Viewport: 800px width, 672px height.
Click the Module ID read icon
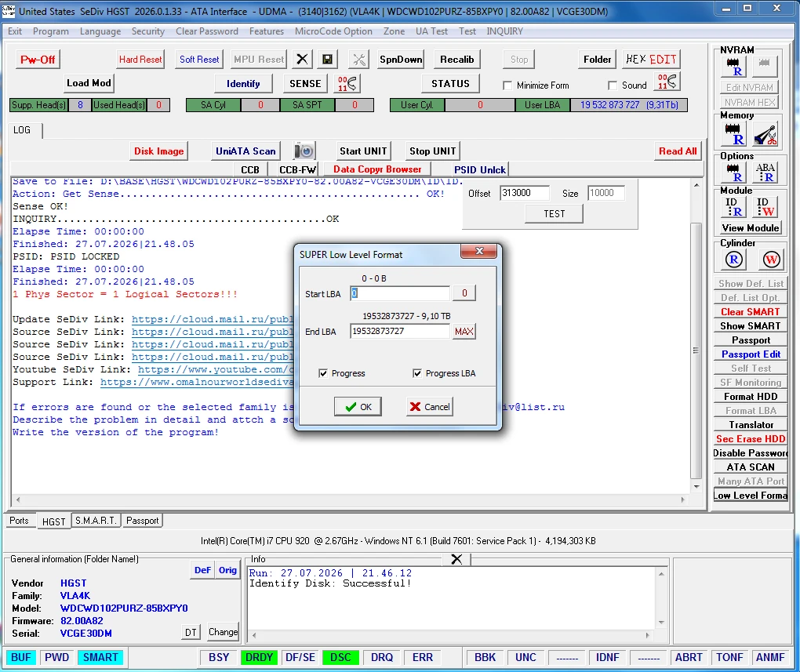(733, 207)
